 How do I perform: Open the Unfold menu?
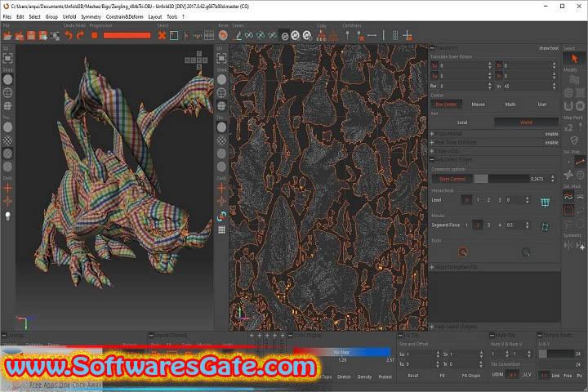(69, 17)
